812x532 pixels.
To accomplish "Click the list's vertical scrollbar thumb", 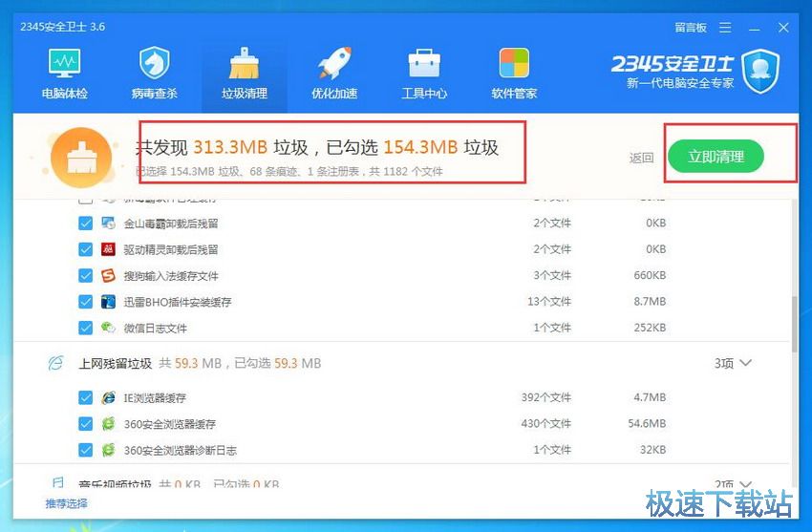I will point(795,325).
